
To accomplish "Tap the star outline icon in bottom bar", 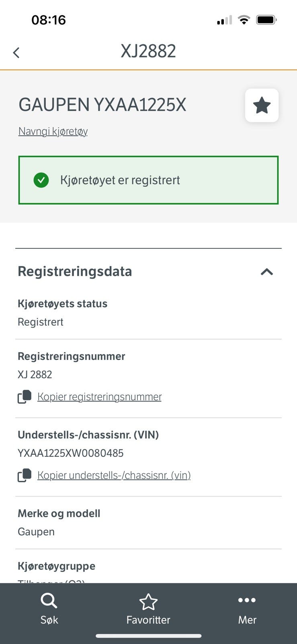I will click(x=148, y=602).
